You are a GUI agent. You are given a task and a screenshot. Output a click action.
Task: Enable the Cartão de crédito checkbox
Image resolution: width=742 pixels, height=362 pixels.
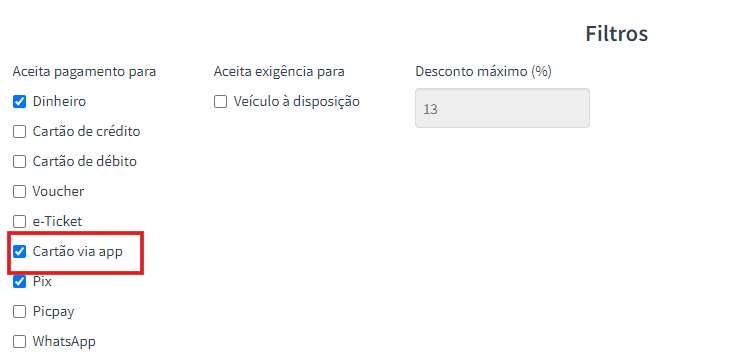pyautogui.click(x=19, y=132)
